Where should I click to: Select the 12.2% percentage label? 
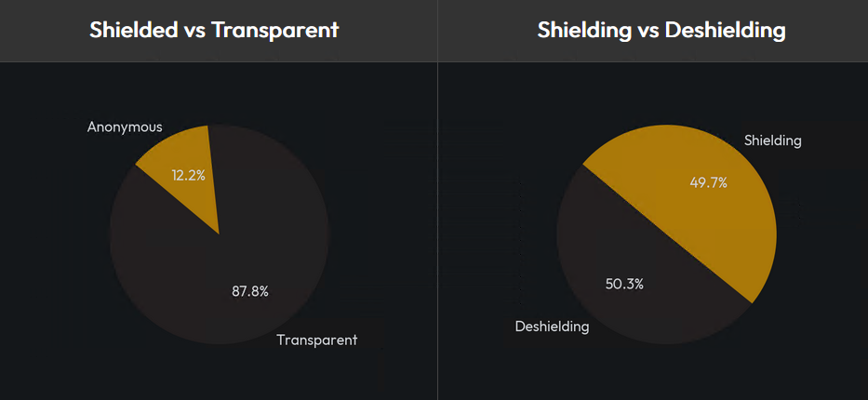click(188, 175)
